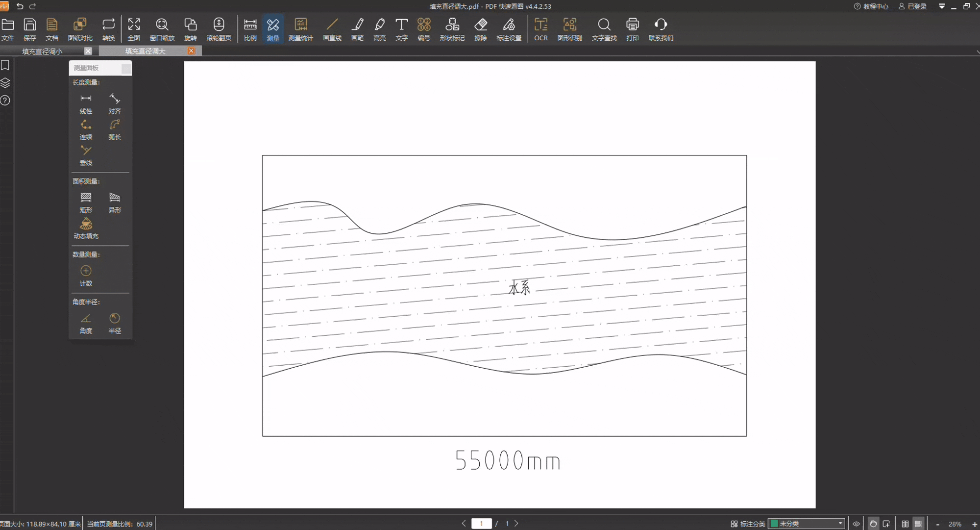Activate 窗口缩放 window zoom tool
The width and height of the screenshot is (980, 530).
coord(162,29)
